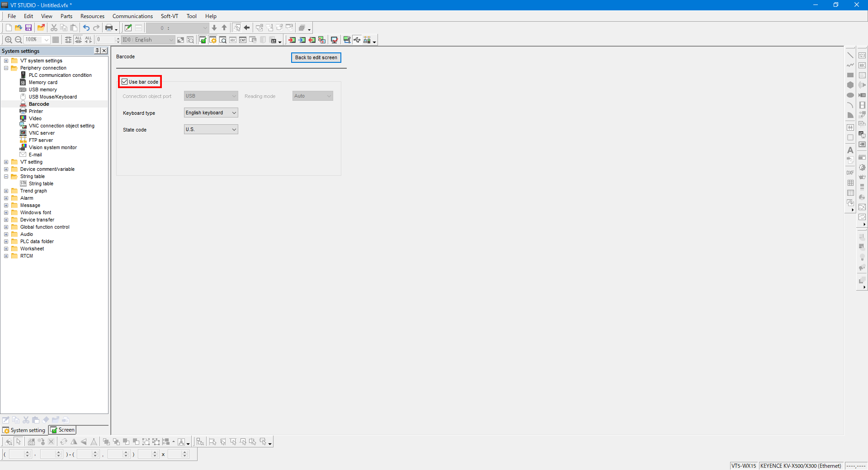This screenshot has width=868, height=470.
Task: Click the Undo arrow icon
Action: tap(86, 28)
